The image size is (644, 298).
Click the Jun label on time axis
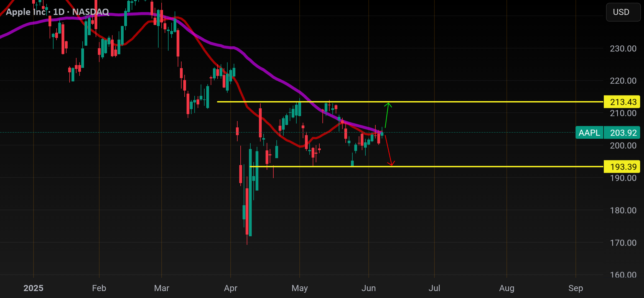(368, 288)
